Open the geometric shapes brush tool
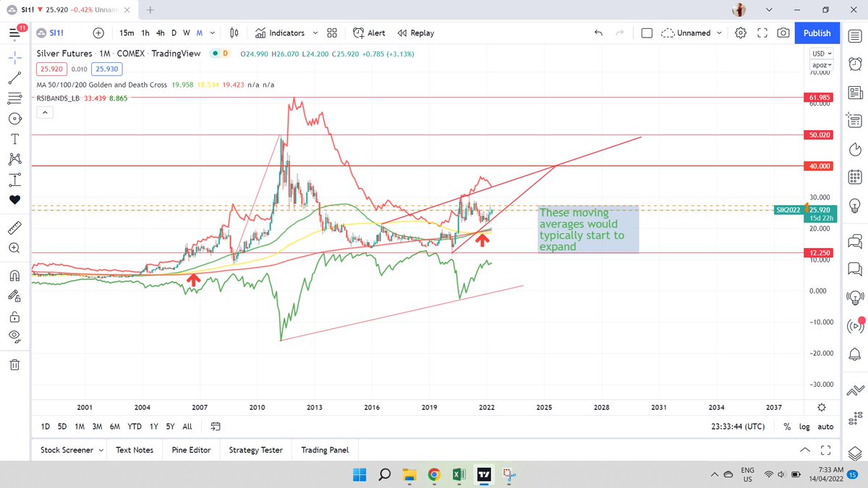The width and height of the screenshot is (868, 488). (x=14, y=118)
